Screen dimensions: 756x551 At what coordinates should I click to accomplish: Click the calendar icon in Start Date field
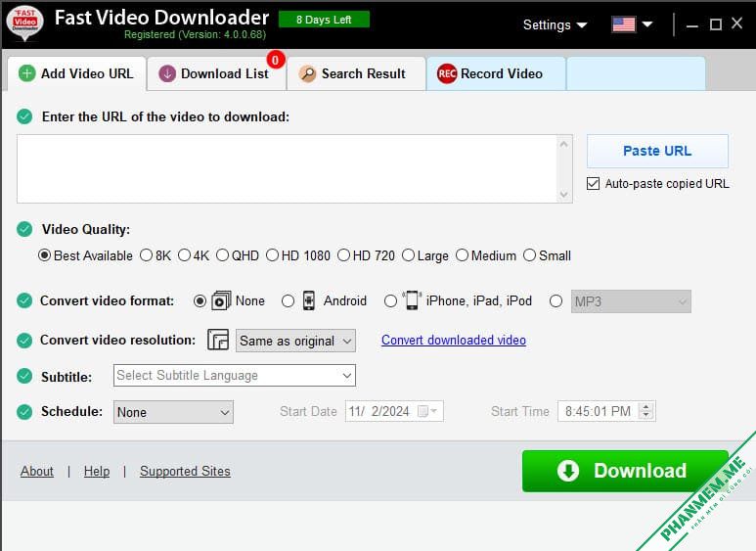422,411
